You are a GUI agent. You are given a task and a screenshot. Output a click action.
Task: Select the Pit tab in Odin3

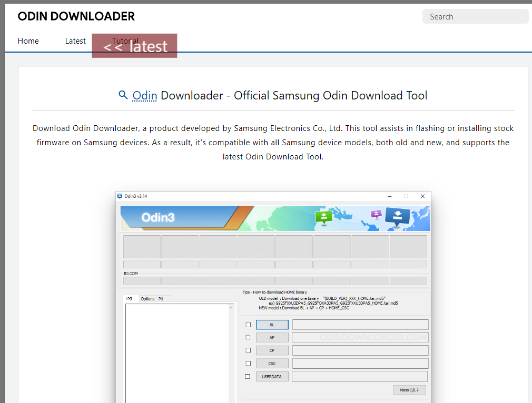point(161,299)
